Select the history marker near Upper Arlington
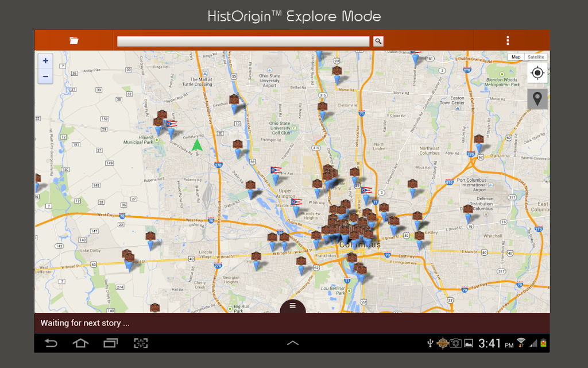The height and width of the screenshot is (368, 588). (x=250, y=189)
